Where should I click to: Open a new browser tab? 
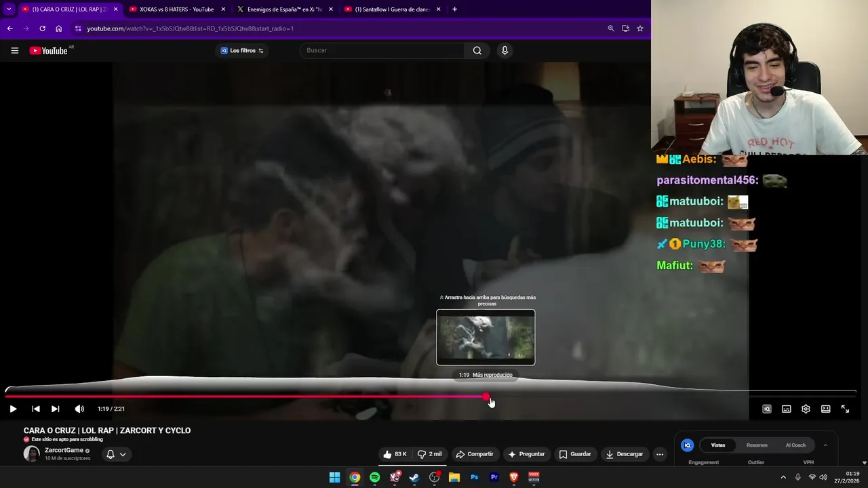coord(454,9)
